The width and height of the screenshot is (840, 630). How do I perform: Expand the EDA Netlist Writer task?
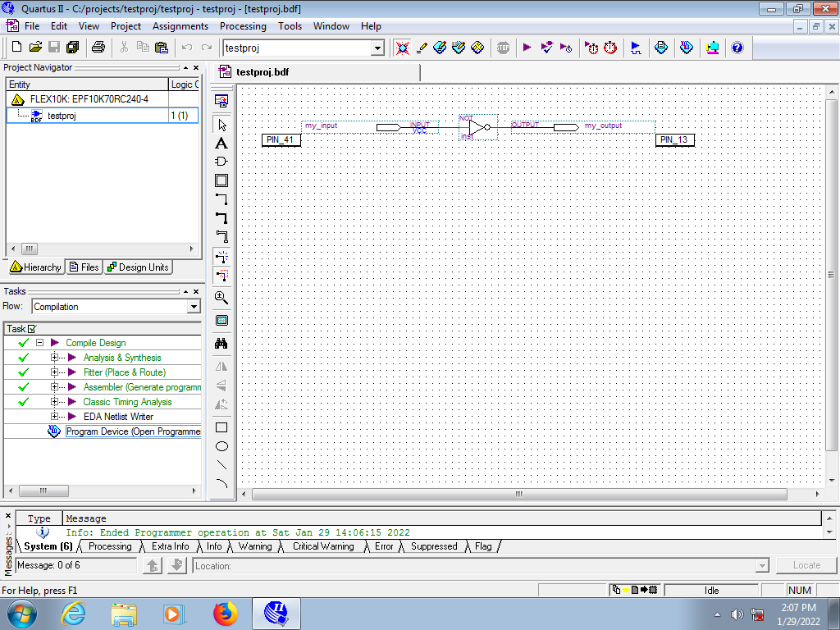(55, 417)
